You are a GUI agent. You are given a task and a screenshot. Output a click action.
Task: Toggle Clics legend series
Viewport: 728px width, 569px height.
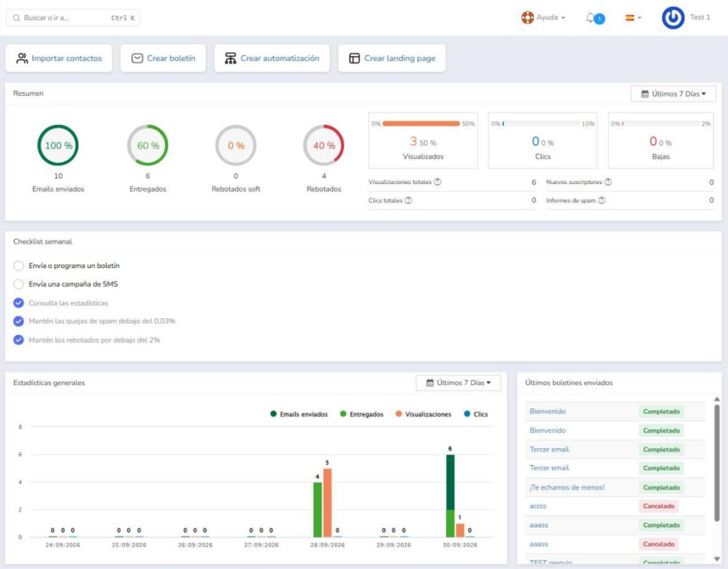[x=476, y=414]
